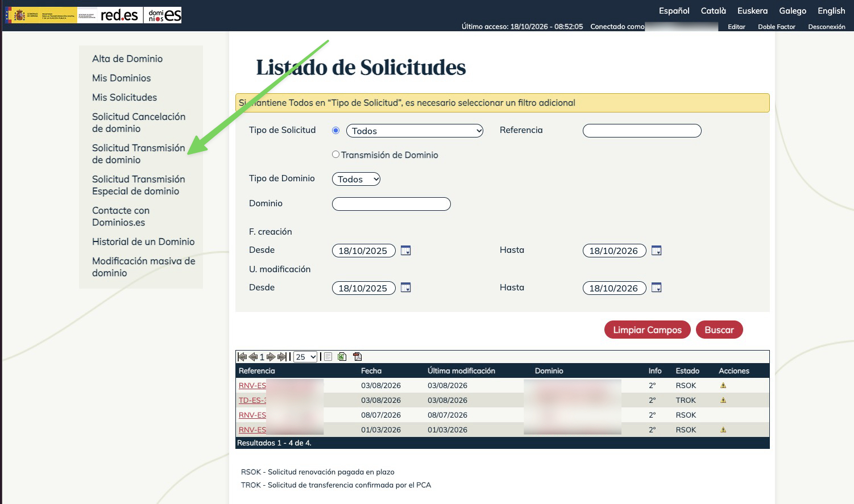This screenshot has width=854, height=504.
Task: Click warning icon in 01/03/2026 row
Action: pyautogui.click(x=723, y=430)
